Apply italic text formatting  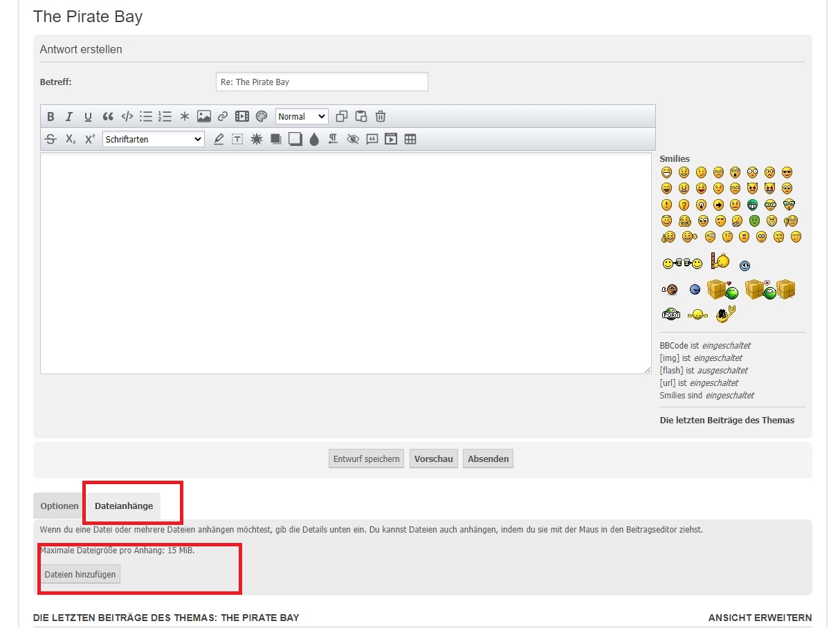pos(69,117)
